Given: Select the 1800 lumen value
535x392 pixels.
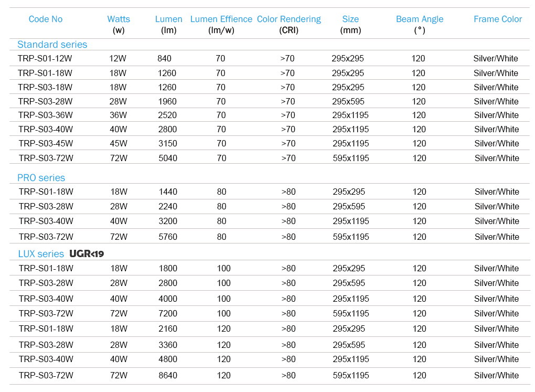Looking at the screenshot, I should tap(168, 268).
